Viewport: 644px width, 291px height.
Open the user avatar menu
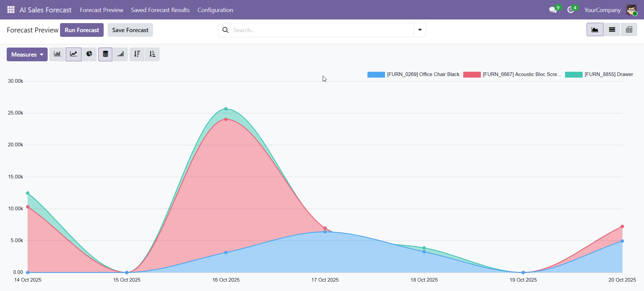coord(631,10)
